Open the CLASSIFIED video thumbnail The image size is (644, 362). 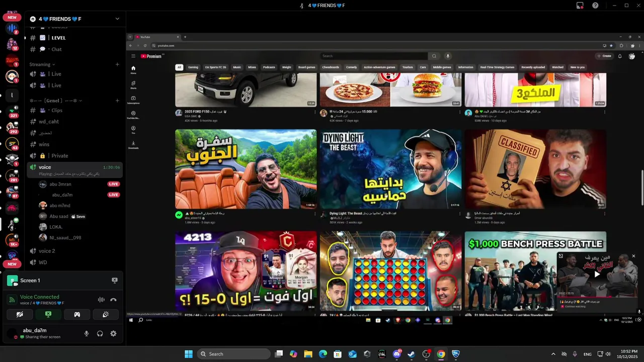click(535, 169)
